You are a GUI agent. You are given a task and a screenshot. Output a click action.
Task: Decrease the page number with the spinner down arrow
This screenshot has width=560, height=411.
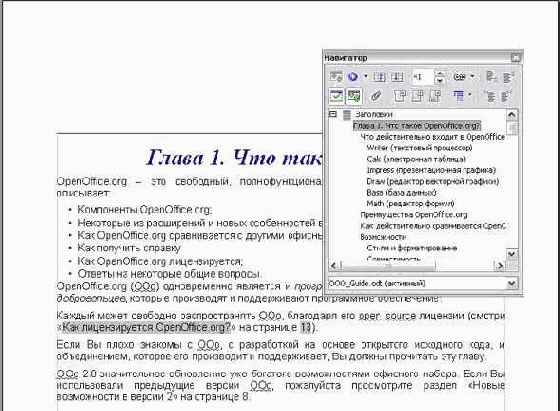click(440, 81)
